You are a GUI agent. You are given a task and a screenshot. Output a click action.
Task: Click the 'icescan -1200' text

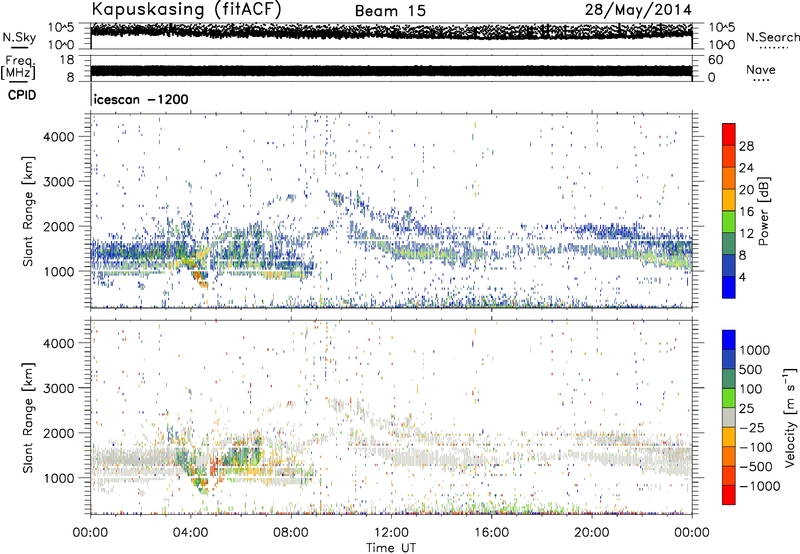[x=141, y=99]
